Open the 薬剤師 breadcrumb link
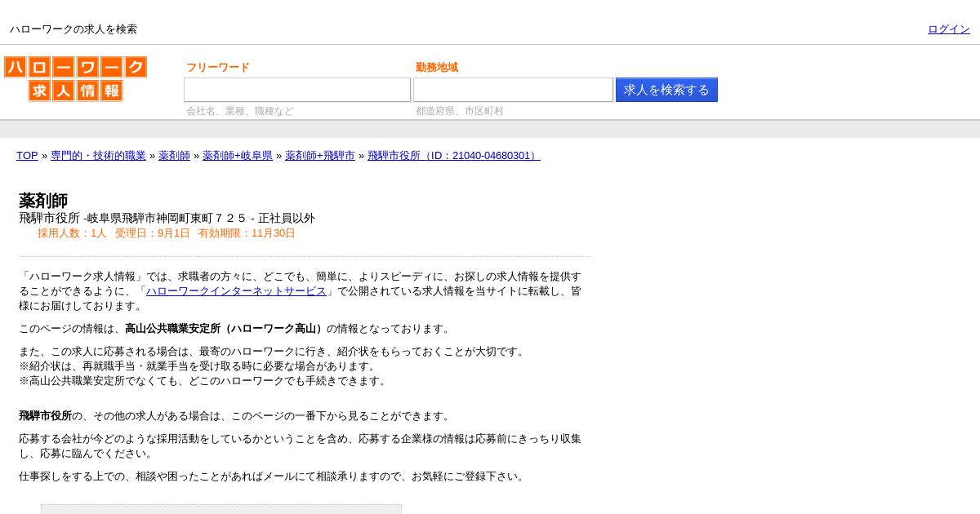 (174, 156)
